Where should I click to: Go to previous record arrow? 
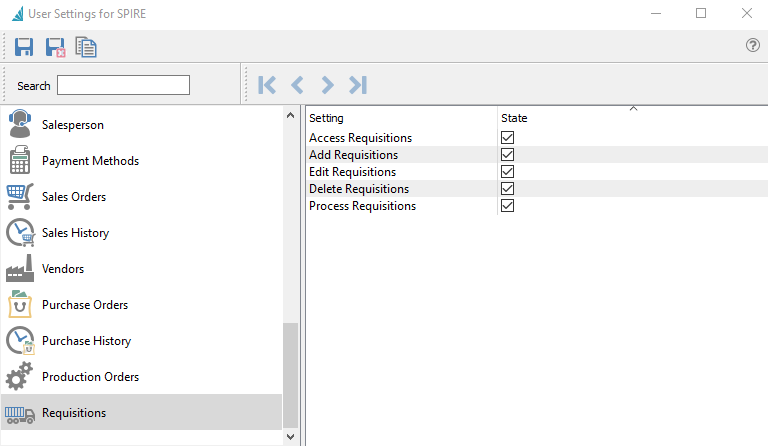[x=297, y=85]
